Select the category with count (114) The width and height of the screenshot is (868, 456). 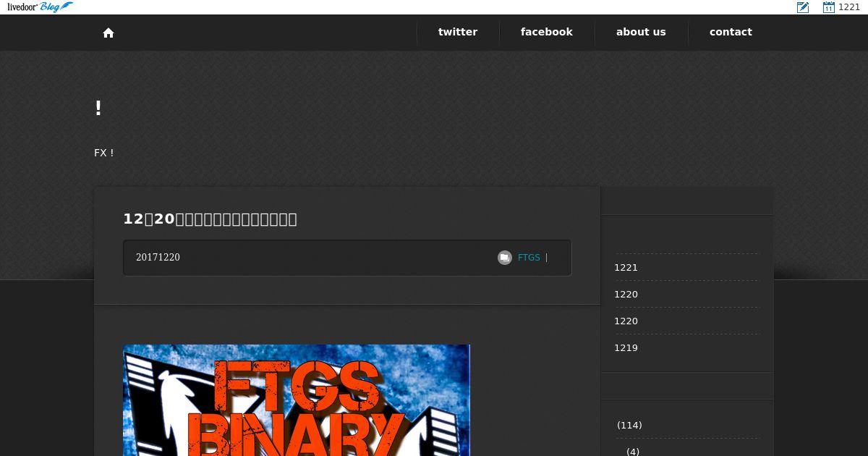[629, 426]
